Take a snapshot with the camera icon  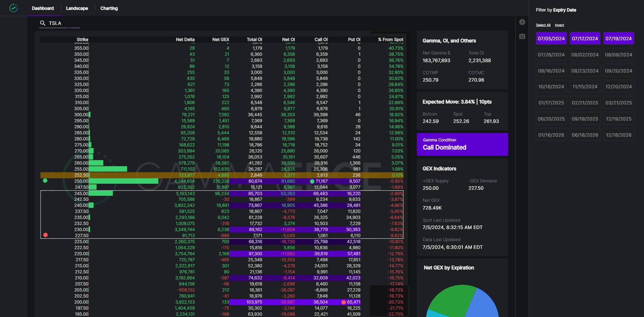[x=522, y=36]
